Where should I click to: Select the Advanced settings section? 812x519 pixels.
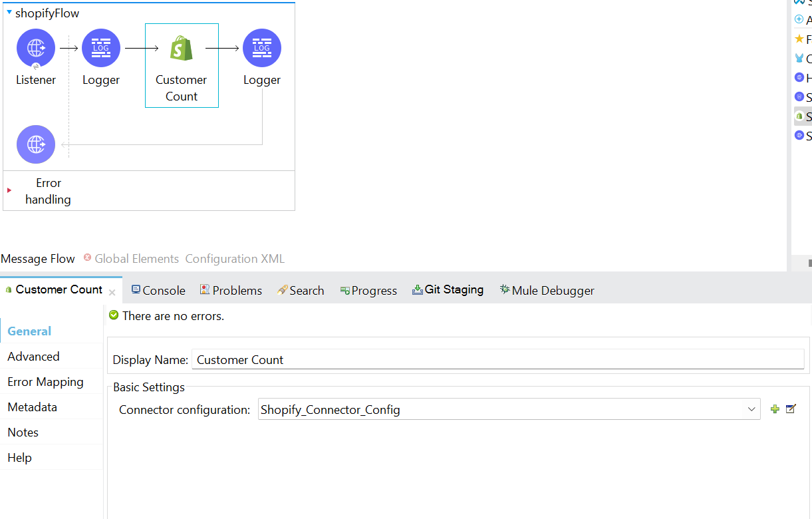(33, 357)
